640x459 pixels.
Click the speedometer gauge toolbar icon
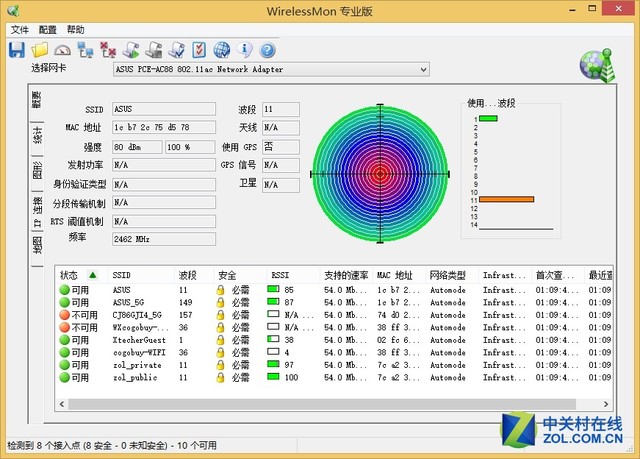(62, 50)
